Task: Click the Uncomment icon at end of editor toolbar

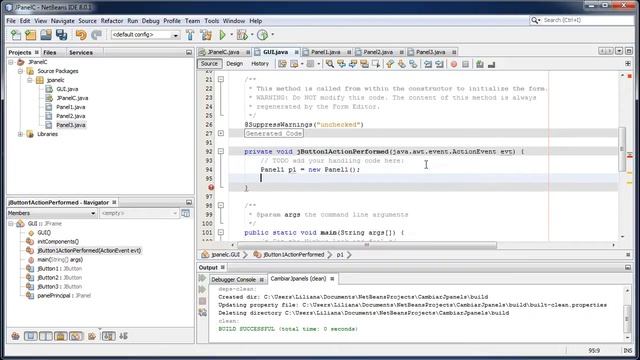Action: [x=491, y=64]
